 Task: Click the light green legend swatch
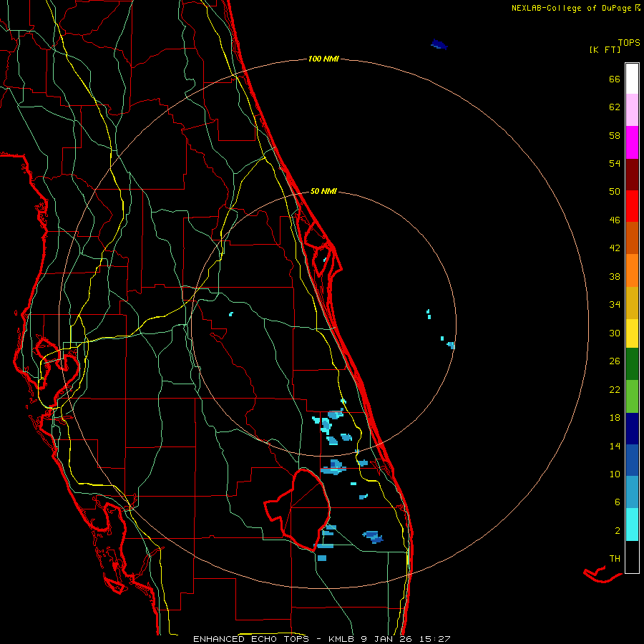tap(632, 396)
